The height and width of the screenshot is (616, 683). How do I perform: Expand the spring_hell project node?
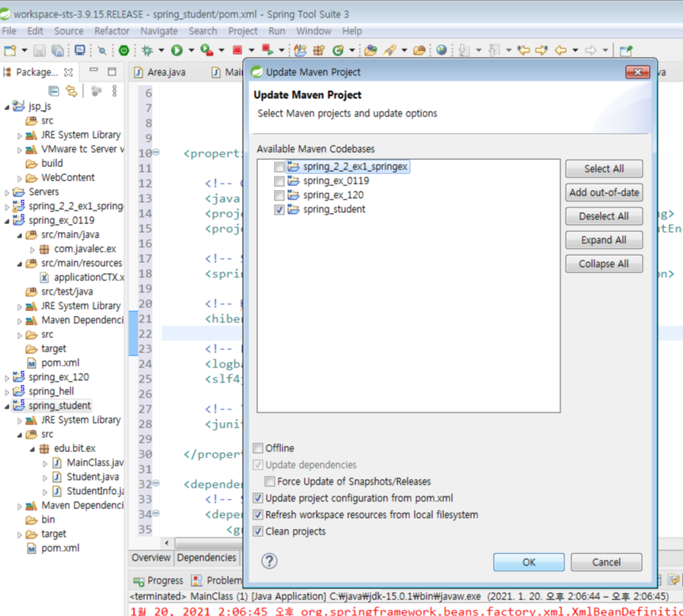point(6,392)
